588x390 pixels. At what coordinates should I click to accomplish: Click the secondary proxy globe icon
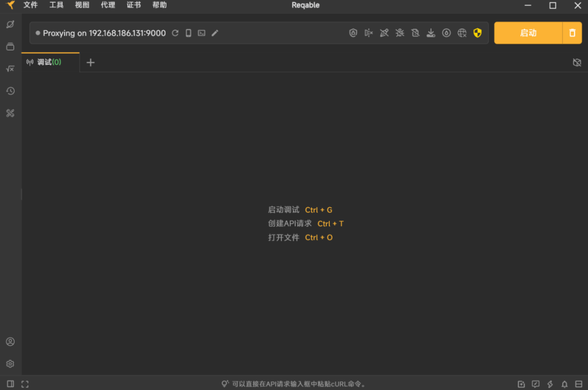462,33
